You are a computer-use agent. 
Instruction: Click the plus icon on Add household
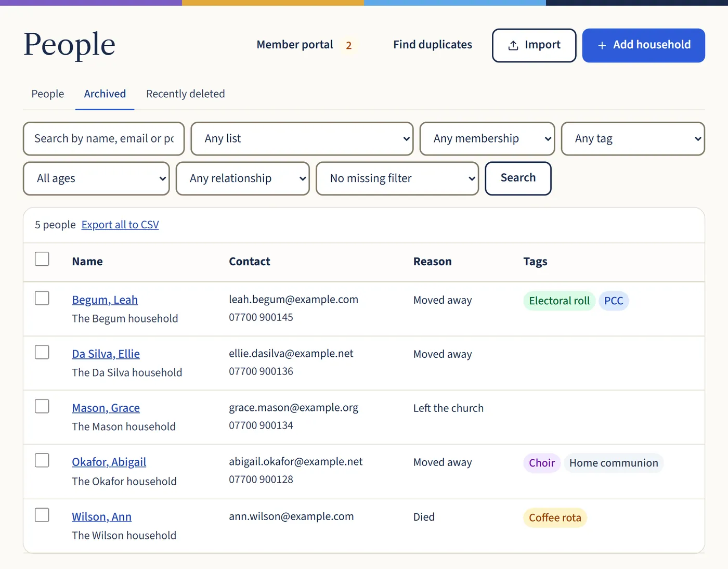(x=602, y=45)
